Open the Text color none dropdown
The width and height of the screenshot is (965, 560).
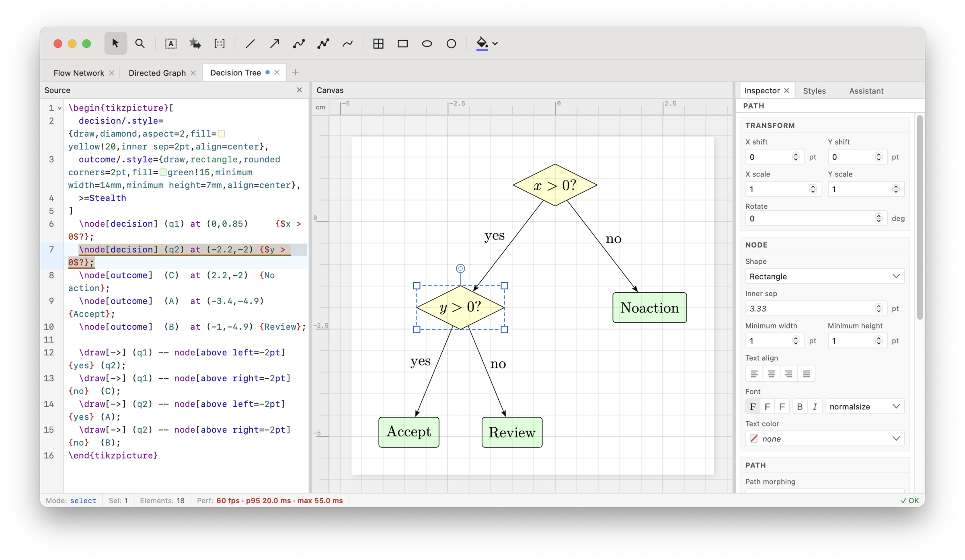(825, 439)
